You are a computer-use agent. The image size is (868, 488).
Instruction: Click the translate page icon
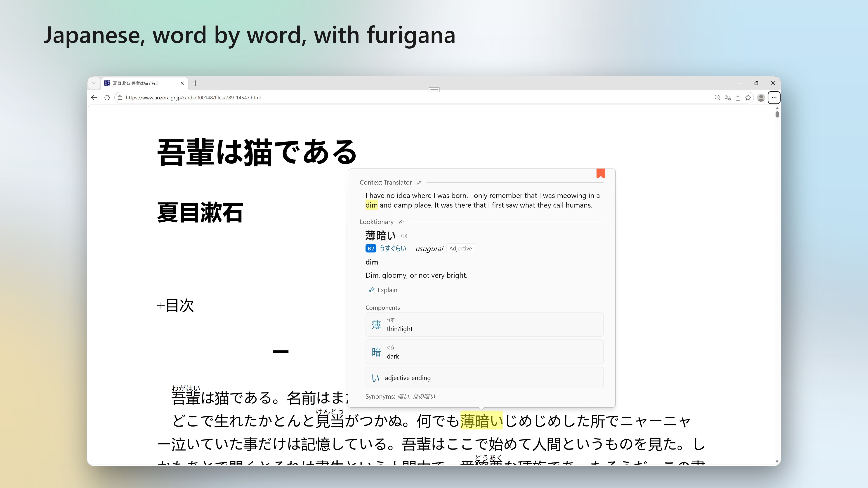pyautogui.click(x=728, y=98)
